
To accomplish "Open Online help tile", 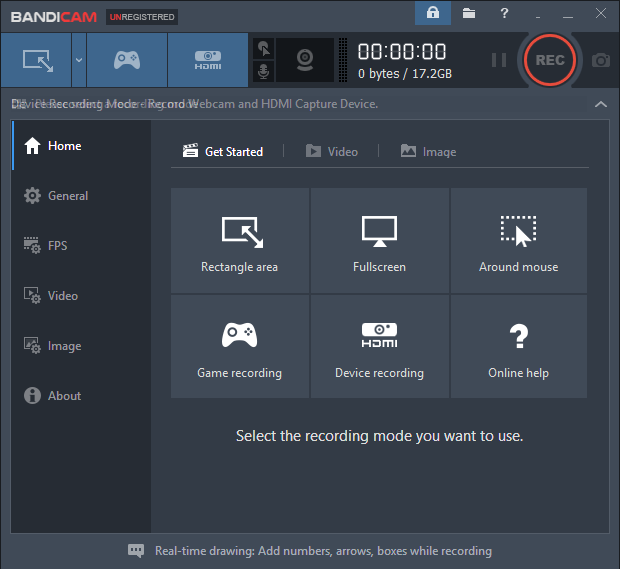I will coord(519,346).
